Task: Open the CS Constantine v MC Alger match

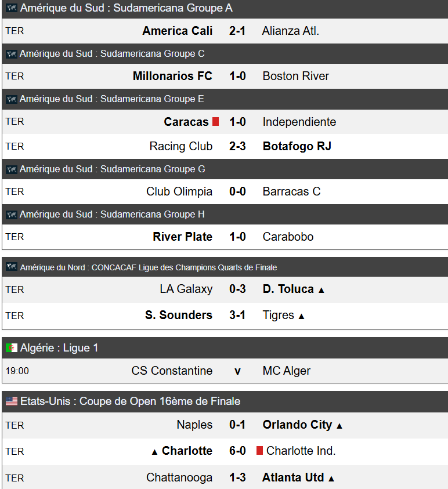Action: (237, 371)
